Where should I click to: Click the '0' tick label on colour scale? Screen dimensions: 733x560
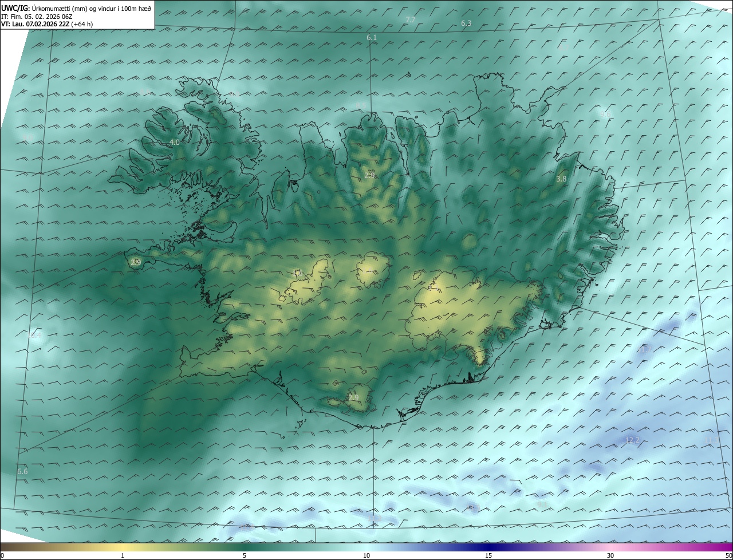[x=2, y=555]
